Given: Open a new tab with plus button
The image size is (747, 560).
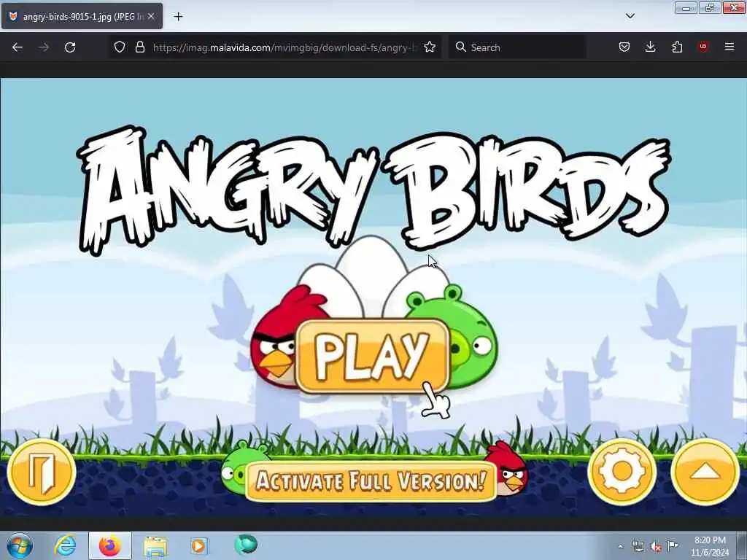Looking at the screenshot, I should (178, 17).
